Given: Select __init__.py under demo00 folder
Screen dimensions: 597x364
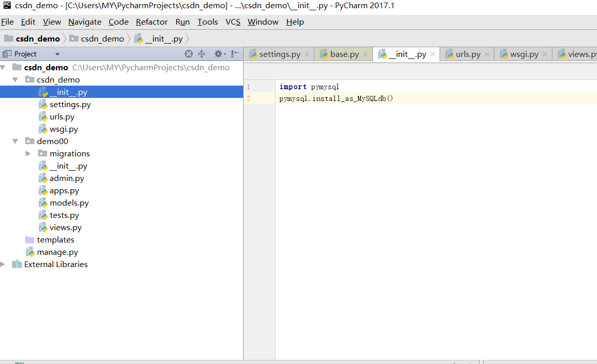Looking at the screenshot, I should coord(68,166).
